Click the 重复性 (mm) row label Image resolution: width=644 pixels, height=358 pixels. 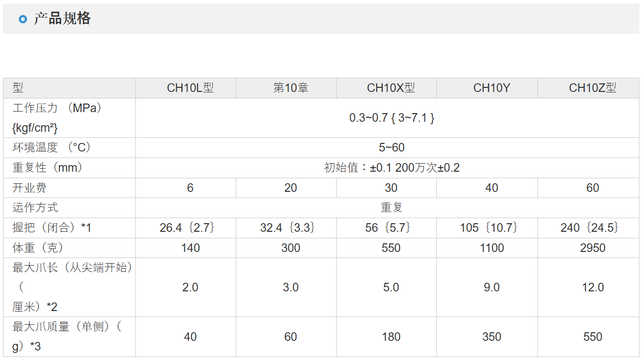(x=47, y=168)
